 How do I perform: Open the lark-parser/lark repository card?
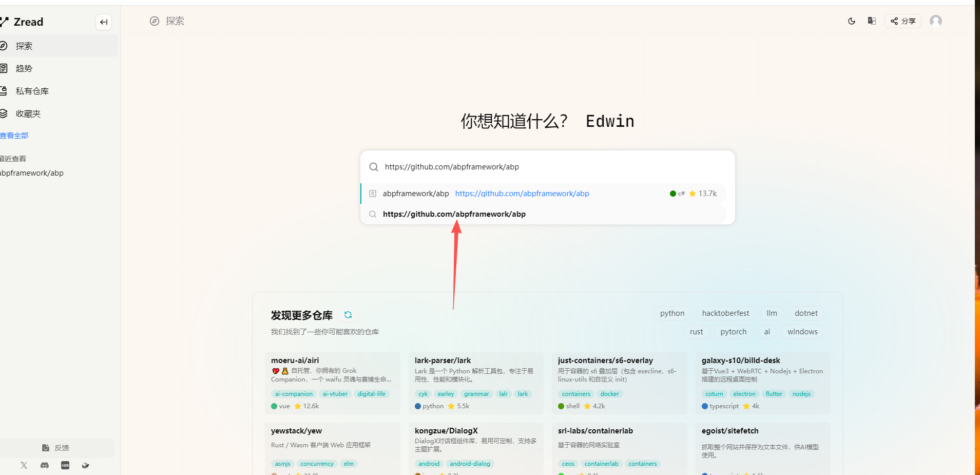476,383
